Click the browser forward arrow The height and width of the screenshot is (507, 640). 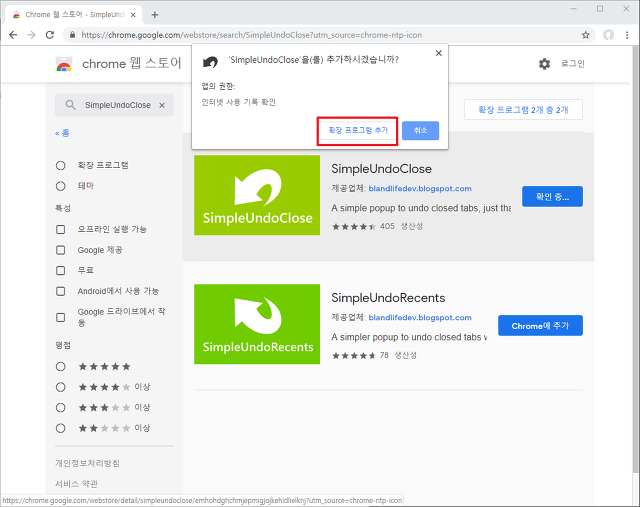[x=31, y=35]
